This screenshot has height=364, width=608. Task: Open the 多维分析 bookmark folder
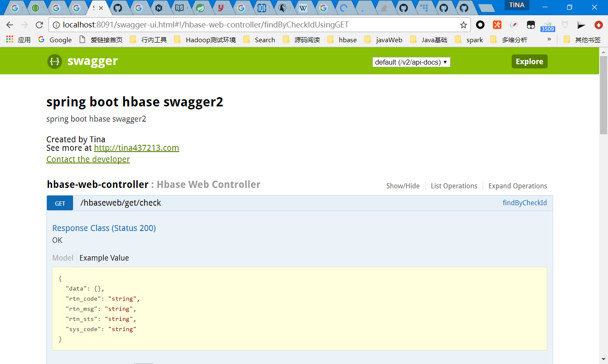509,40
